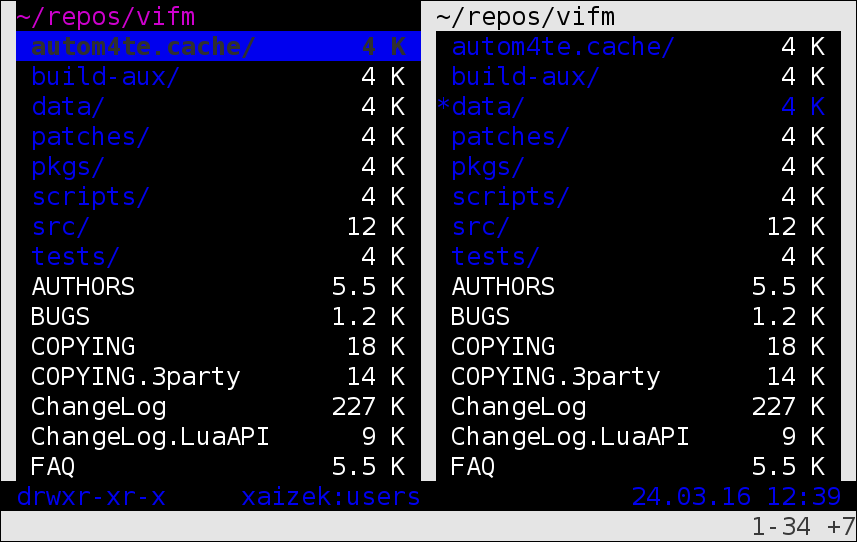
Task: Select pkgs/ in the left pane
Action: point(219,167)
